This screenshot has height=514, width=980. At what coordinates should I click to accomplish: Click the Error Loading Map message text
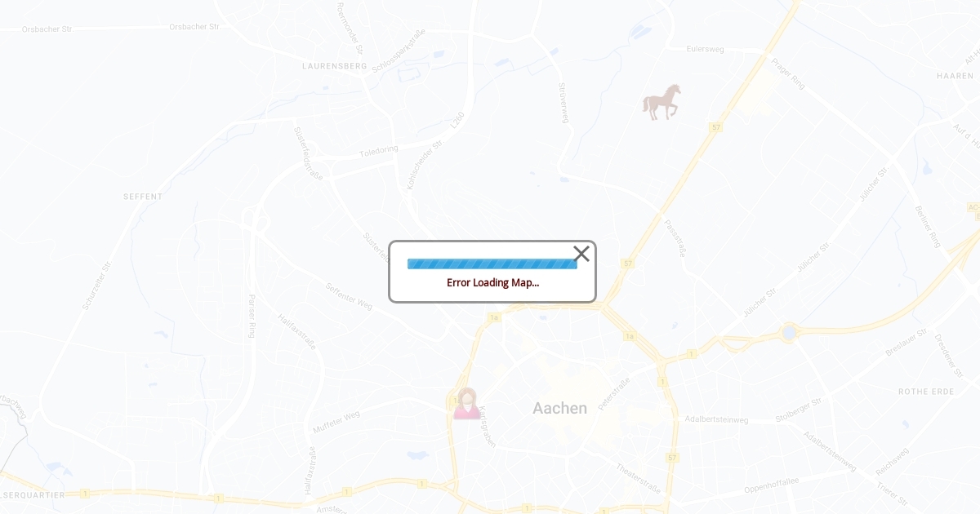[492, 283]
